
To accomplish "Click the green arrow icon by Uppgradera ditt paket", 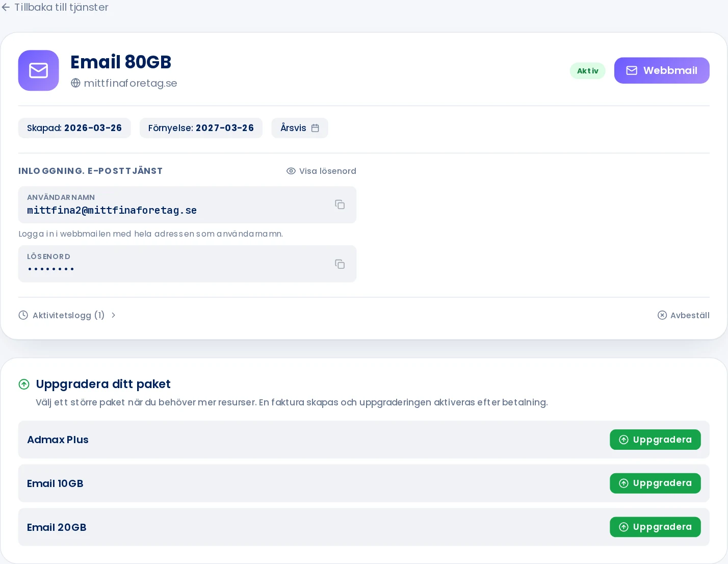I will point(24,384).
